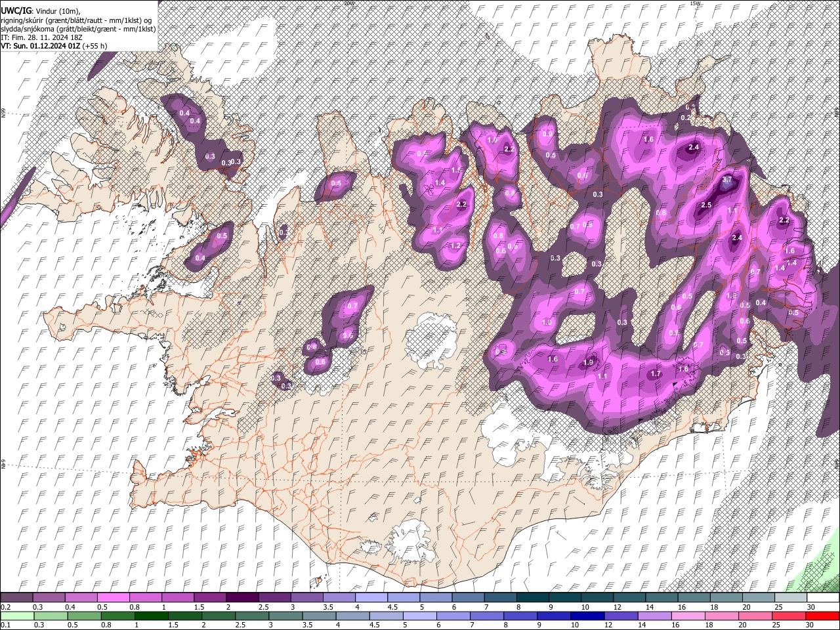Click the 1.9 label in the southern snow band
The image size is (840, 630).
589,363
